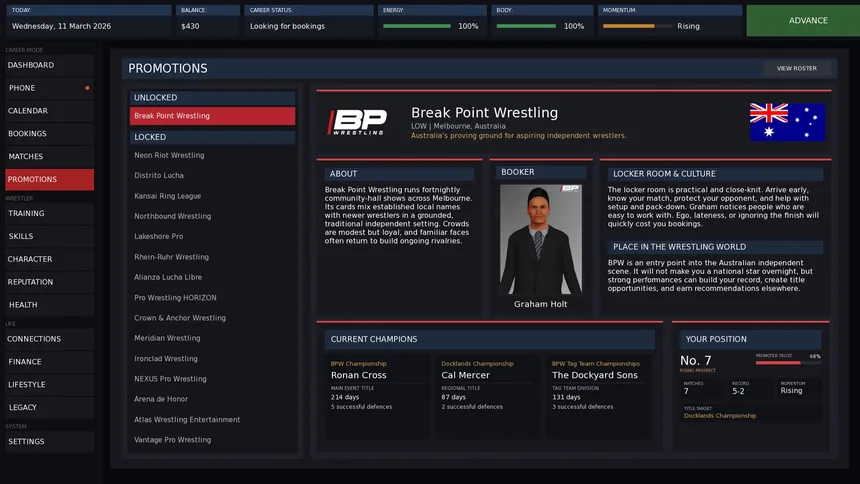Select Meridian Wrestling promotion

pos(212,338)
